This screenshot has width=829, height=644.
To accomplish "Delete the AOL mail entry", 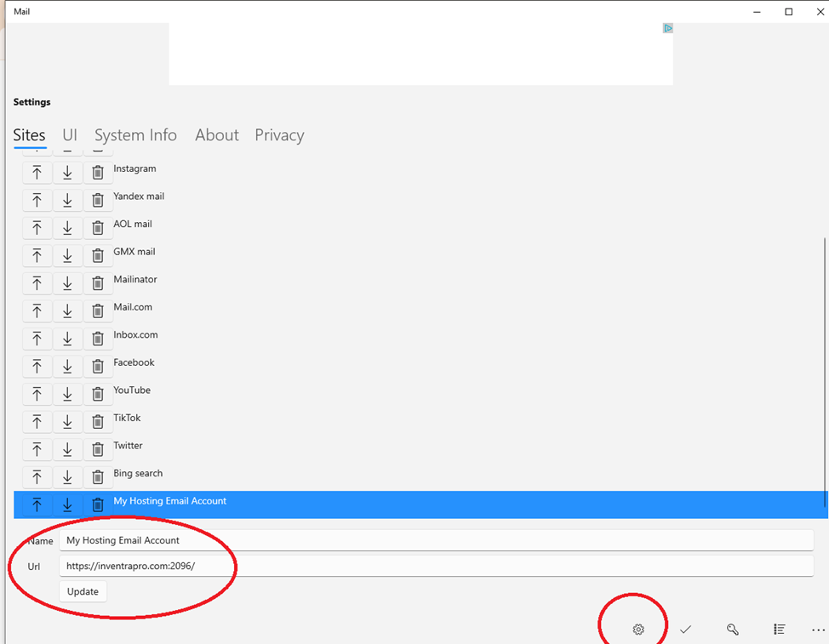I will click(98, 228).
